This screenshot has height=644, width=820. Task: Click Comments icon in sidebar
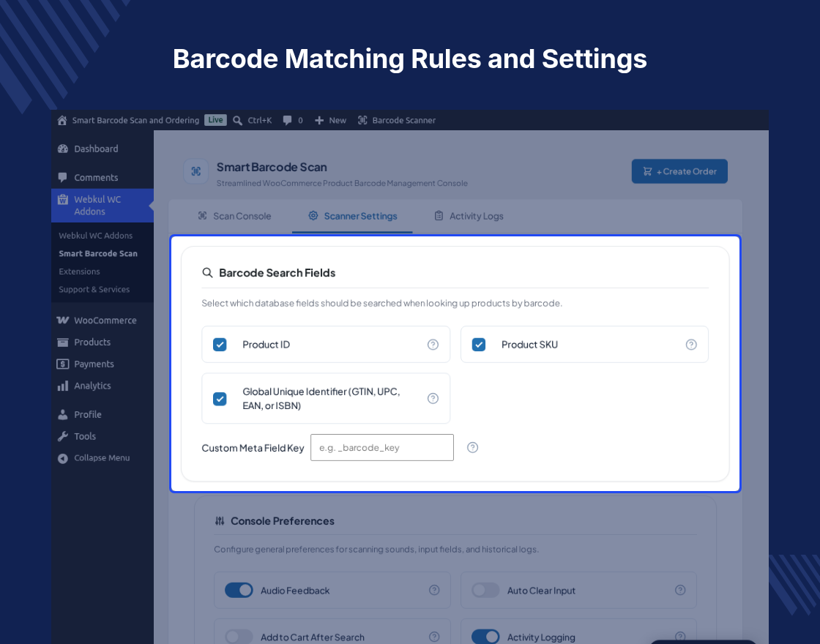[x=63, y=178]
